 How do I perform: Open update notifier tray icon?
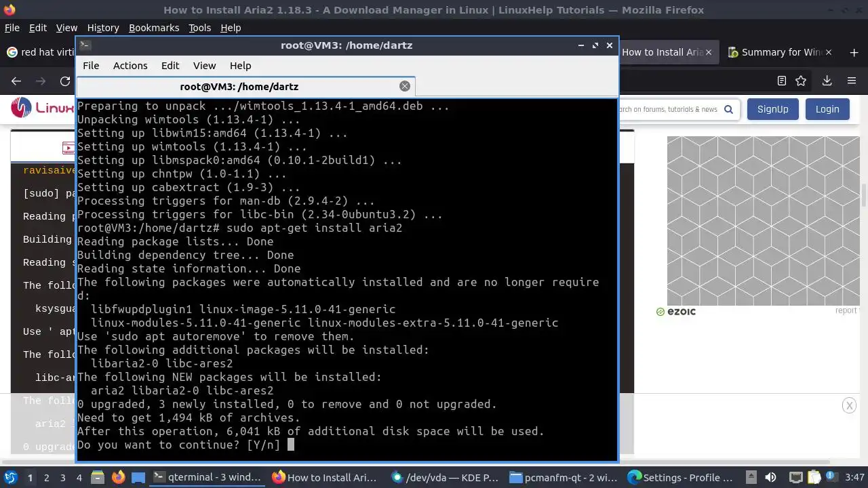coord(831,477)
